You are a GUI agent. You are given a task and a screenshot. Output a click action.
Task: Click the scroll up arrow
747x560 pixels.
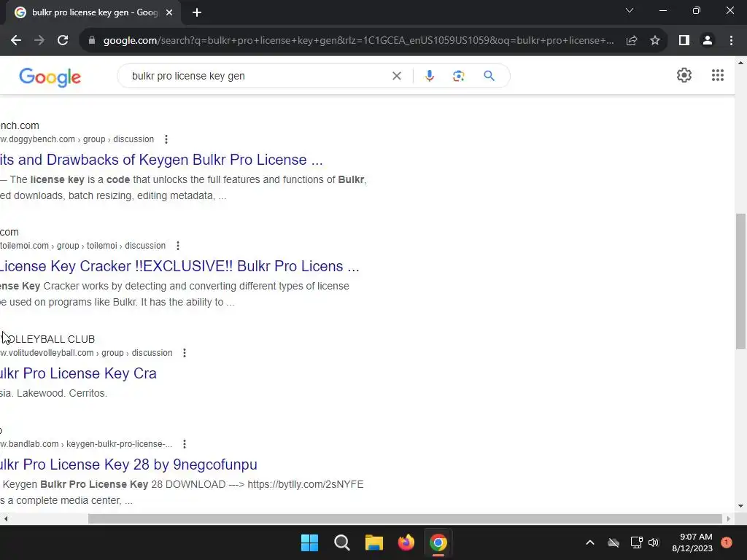pyautogui.click(x=741, y=63)
